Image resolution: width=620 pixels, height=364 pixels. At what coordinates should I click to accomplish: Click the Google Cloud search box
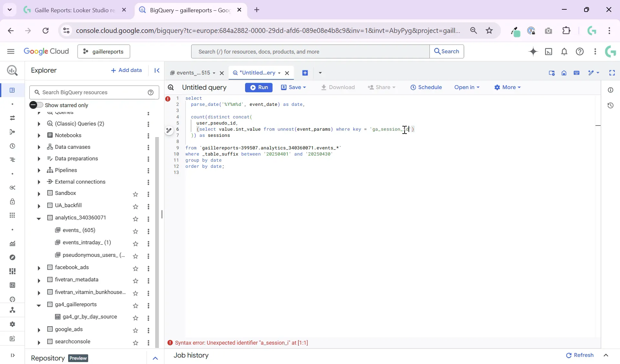click(310, 52)
